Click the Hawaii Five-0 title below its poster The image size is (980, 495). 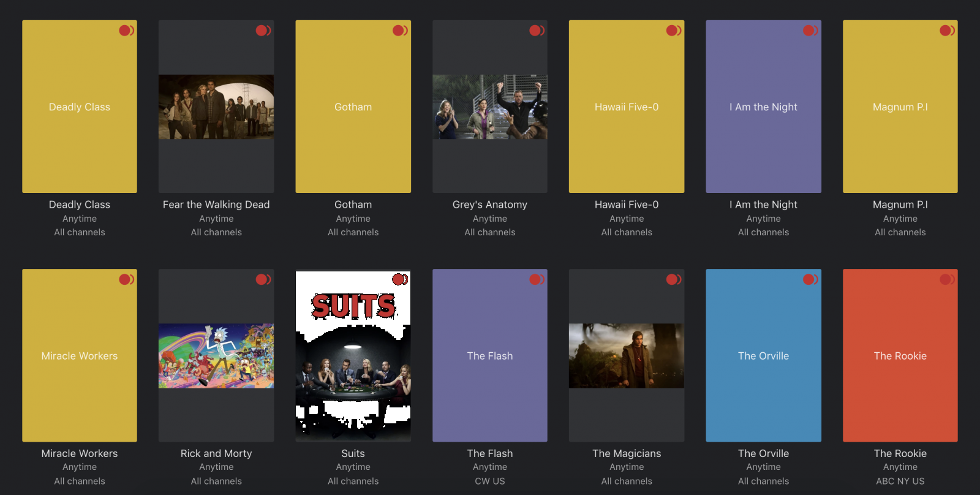click(627, 205)
